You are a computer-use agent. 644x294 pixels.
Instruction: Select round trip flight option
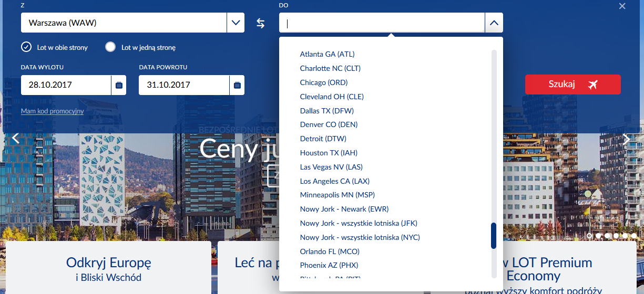(x=55, y=47)
